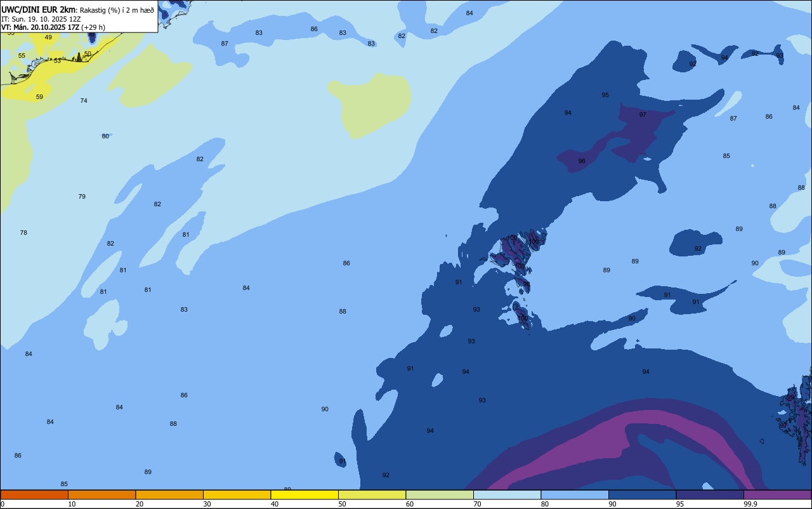Viewport: 812px width, 509px height.
Task: Click the legend tick label "99.9"
Action: tap(750, 504)
